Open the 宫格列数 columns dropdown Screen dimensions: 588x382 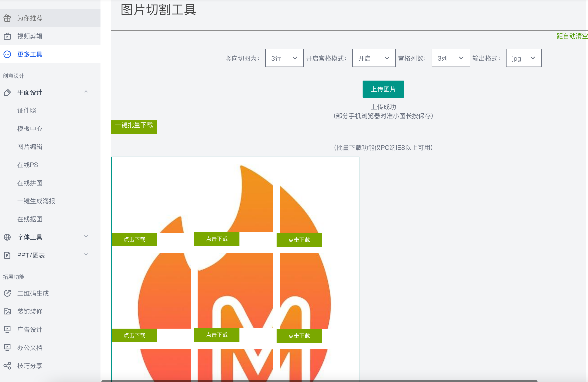(450, 58)
